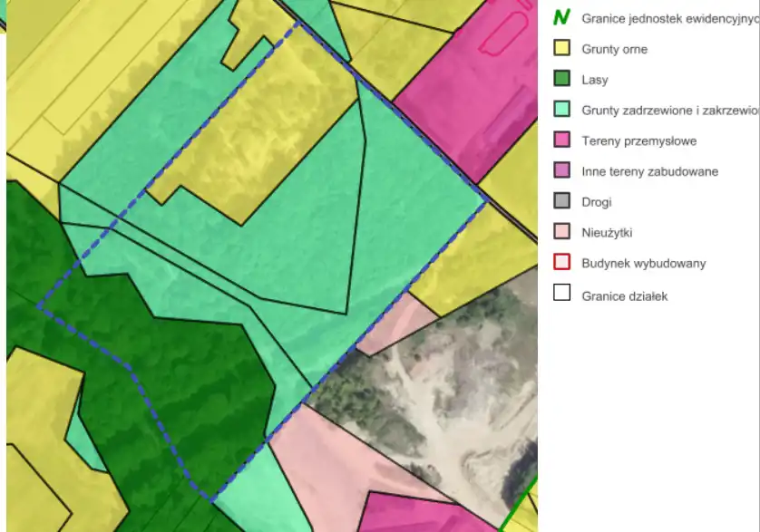This screenshot has height=532, width=760.
Task: Select the gray Drogi legend swatch
Action: coord(562,201)
